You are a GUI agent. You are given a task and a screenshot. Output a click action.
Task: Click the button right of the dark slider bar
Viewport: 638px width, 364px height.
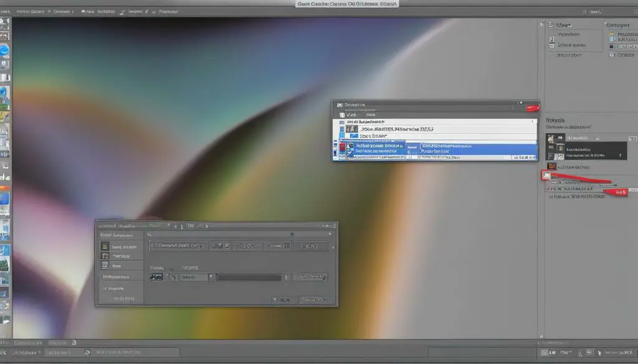click(x=310, y=277)
